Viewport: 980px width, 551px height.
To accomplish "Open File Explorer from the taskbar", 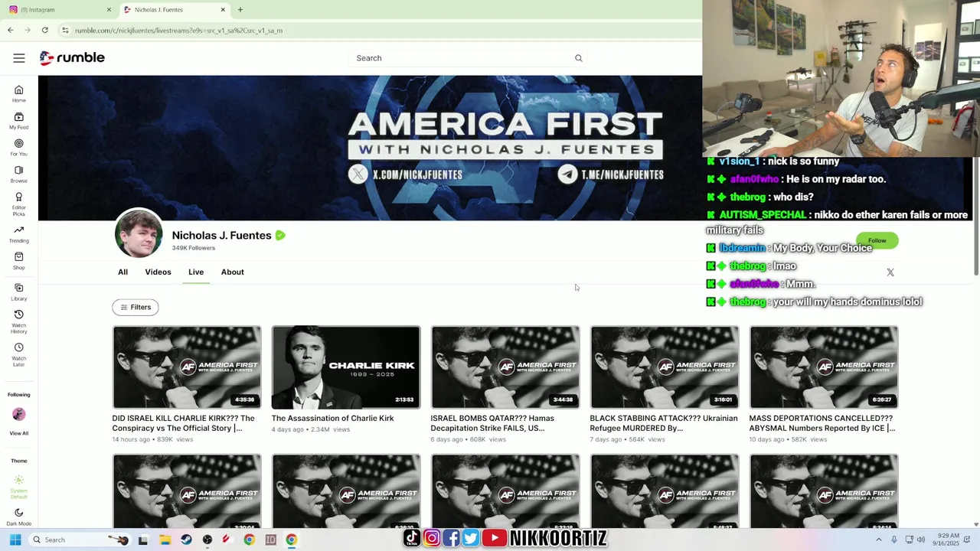I will coord(165,540).
